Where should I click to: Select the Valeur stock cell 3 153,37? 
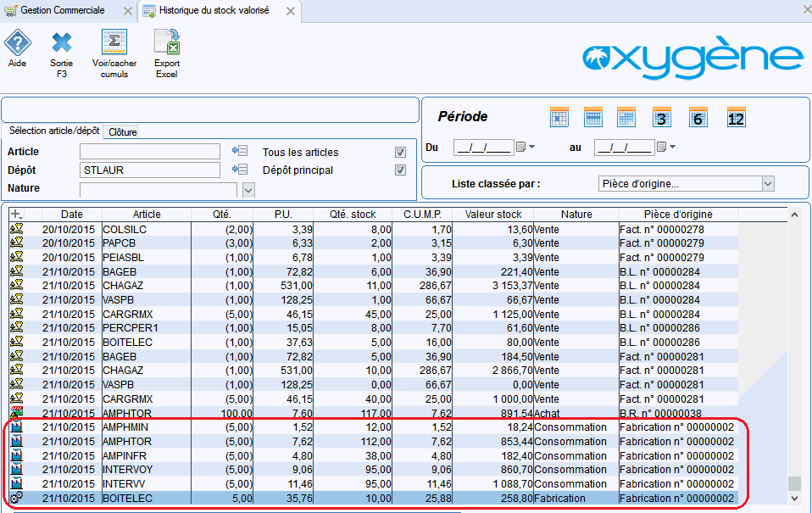[x=493, y=286]
